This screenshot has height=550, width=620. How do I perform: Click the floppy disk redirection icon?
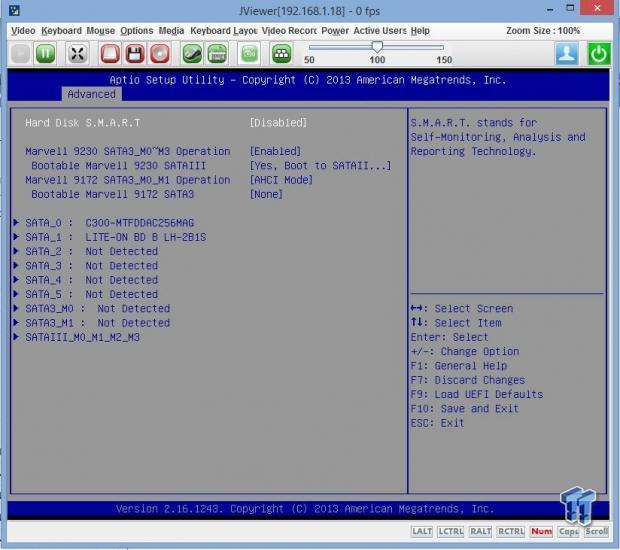135,53
